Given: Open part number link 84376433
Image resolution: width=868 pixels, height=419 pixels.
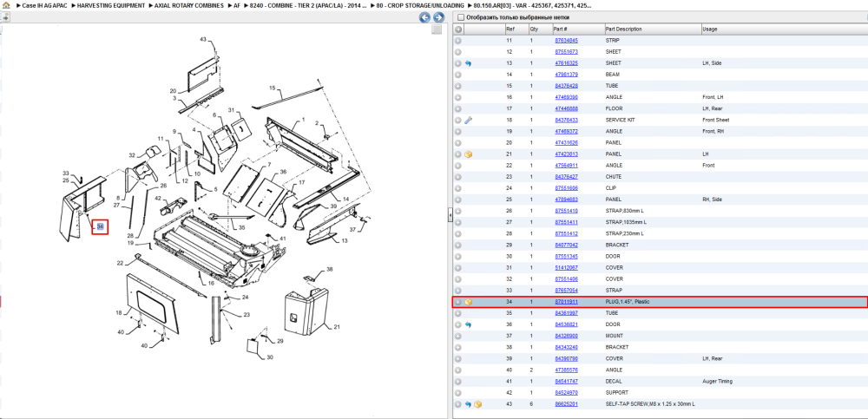Looking at the screenshot, I should (566, 120).
